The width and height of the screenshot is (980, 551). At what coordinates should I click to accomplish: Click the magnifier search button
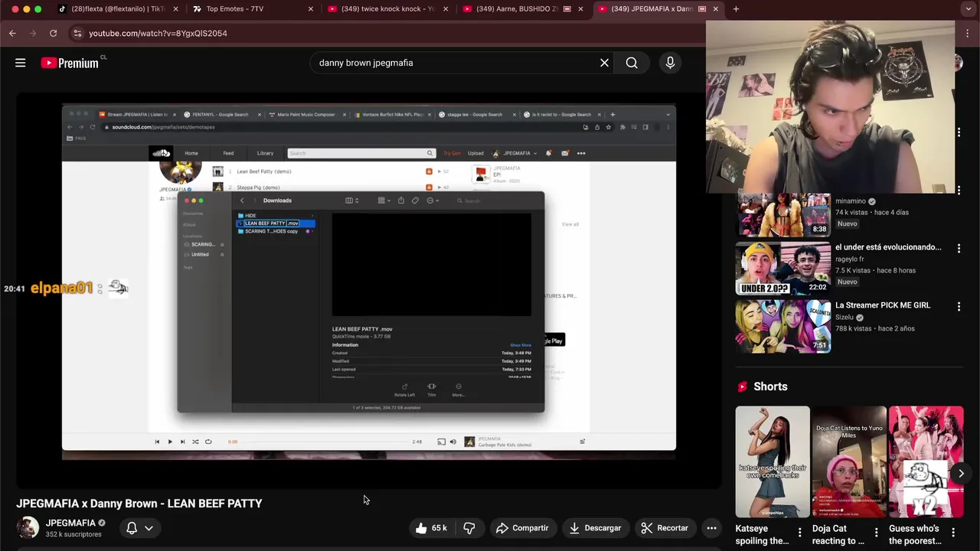click(x=632, y=63)
